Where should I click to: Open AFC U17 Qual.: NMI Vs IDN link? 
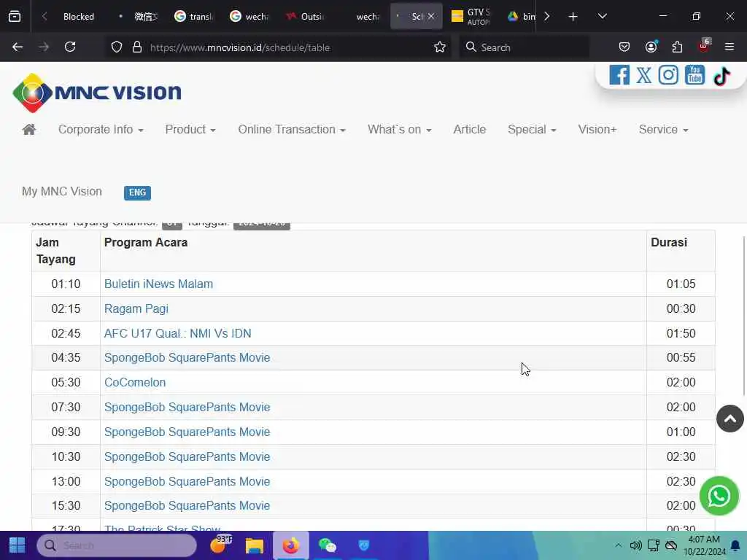tap(177, 333)
